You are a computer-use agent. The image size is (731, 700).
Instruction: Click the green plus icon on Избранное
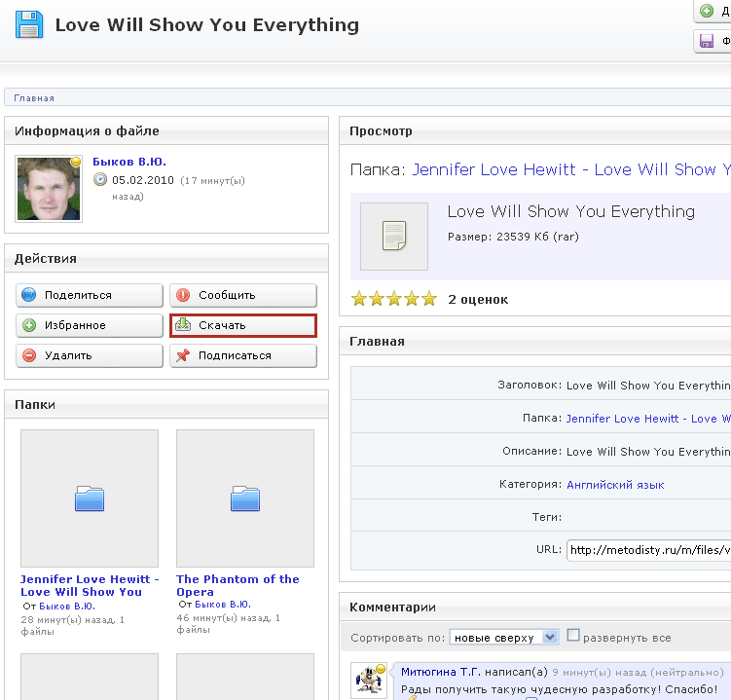click(x=29, y=325)
